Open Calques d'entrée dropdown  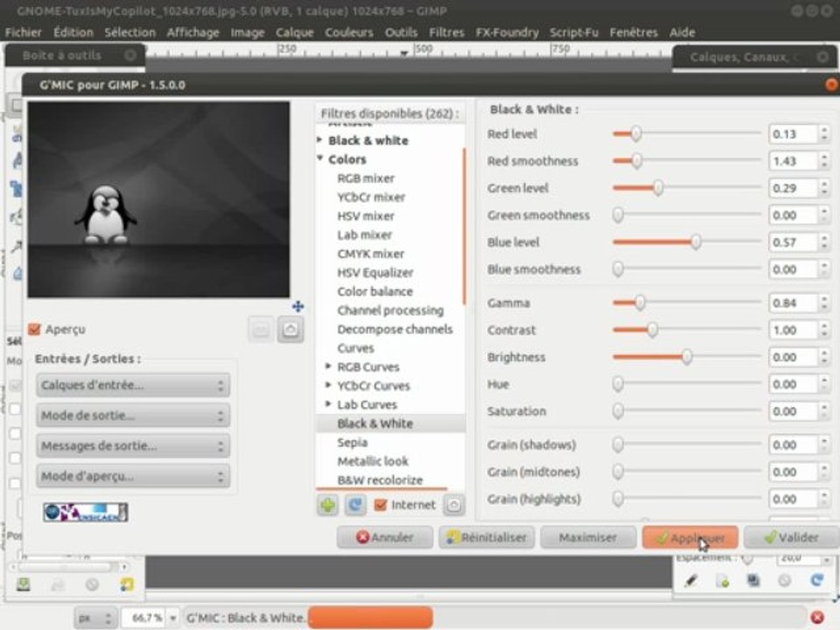coord(133,385)
